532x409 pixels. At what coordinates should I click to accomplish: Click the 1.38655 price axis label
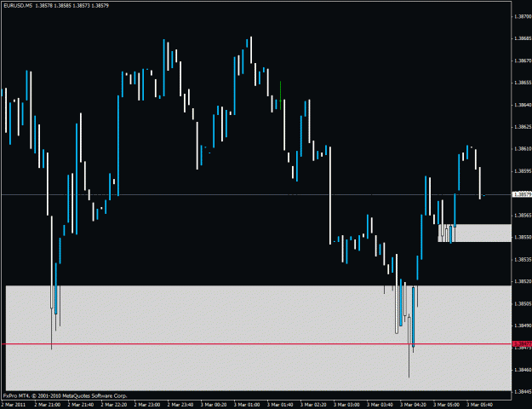tap(523, 83)
